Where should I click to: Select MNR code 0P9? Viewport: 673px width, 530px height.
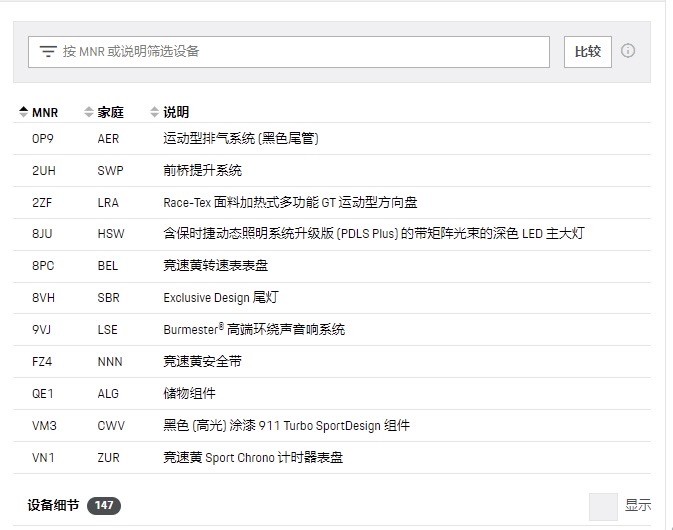pos(42,139)
